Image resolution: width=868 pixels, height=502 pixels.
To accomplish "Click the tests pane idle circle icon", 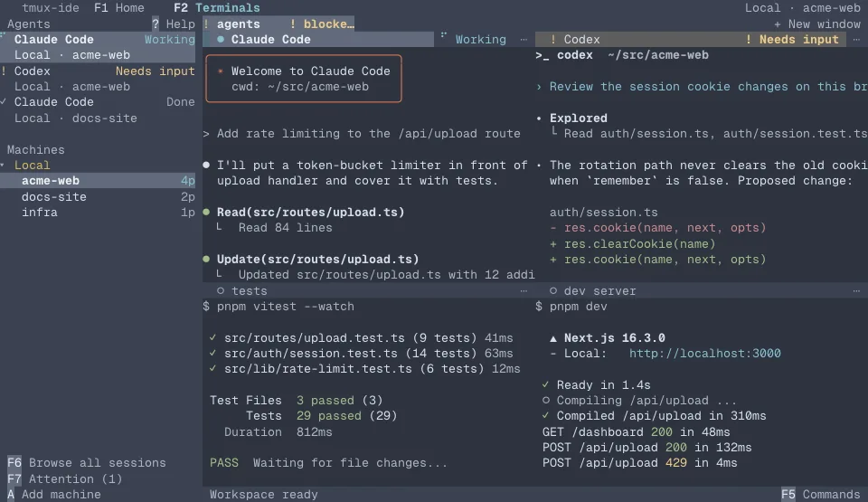I will [221, 291].
